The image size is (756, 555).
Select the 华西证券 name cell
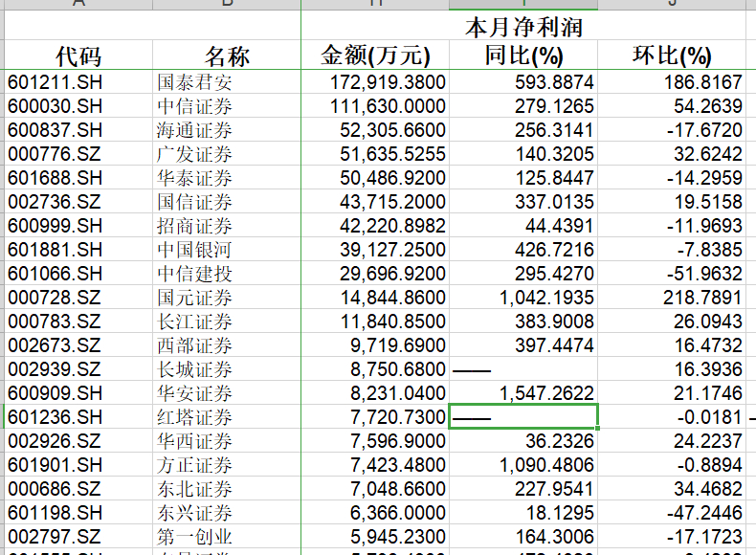tap(227, 441)
